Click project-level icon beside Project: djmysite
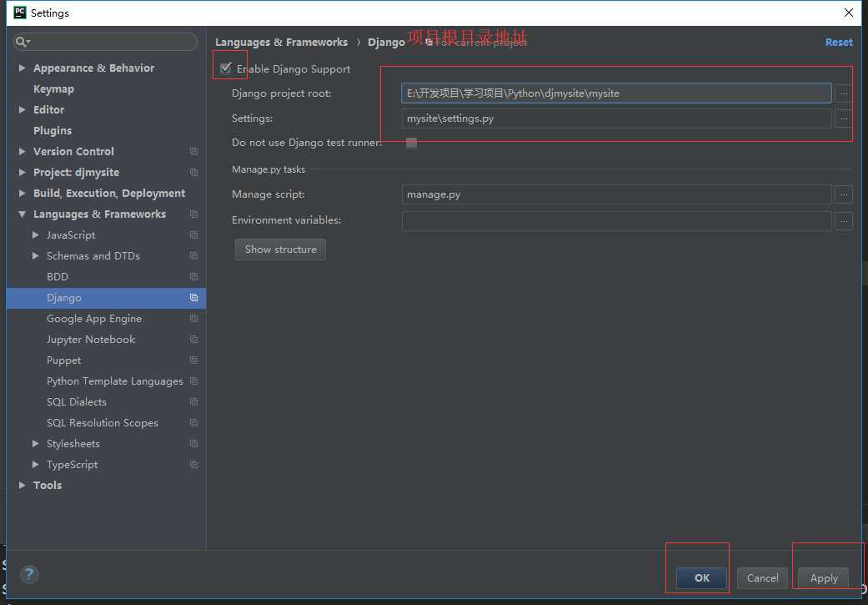The width and height of the screenshot is (868, 605). click(x=193, y=172)
